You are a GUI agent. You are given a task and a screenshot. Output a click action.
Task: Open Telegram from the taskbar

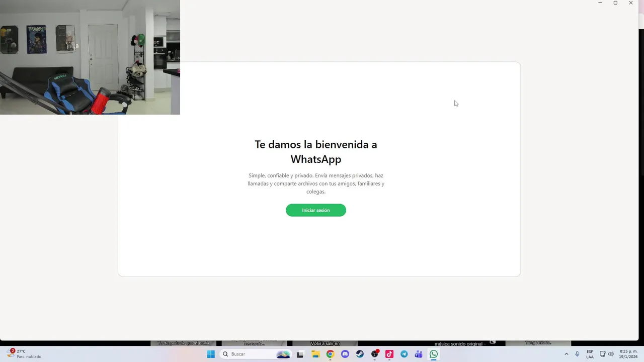(x=404, y=354)
